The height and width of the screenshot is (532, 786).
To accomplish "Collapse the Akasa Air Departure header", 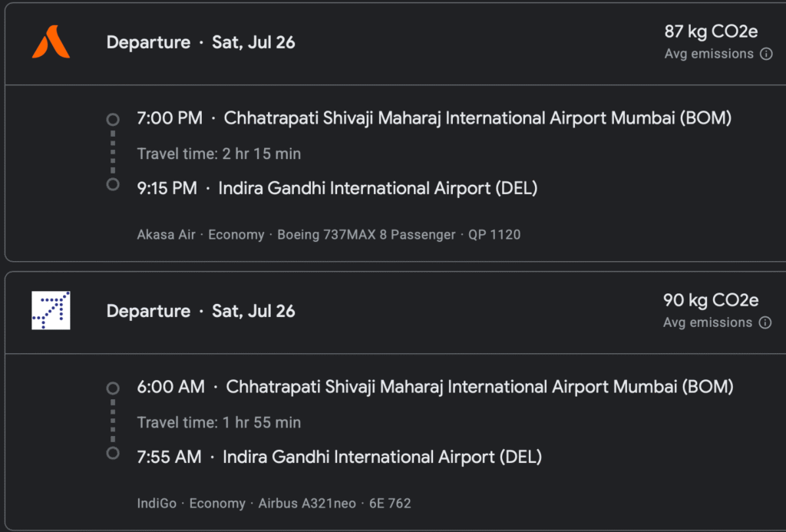I will pyautogui.click(x=396, y=44).
